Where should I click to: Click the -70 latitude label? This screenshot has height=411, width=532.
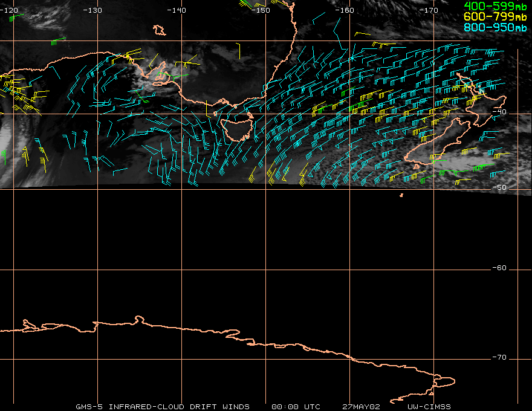tap(499, 357)
